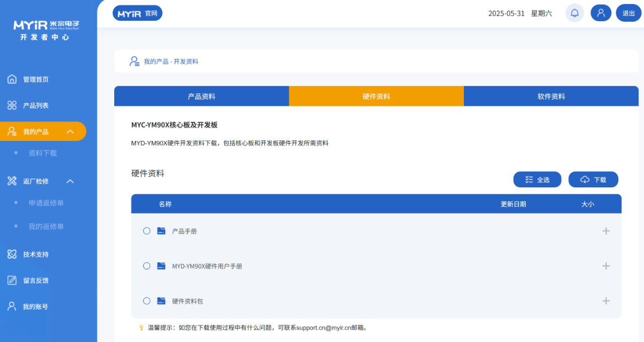The width and height of the screenshot is (644, 342).
Task: Open 产品列表 grid icon in sidebar
Action: click(12, 105)
